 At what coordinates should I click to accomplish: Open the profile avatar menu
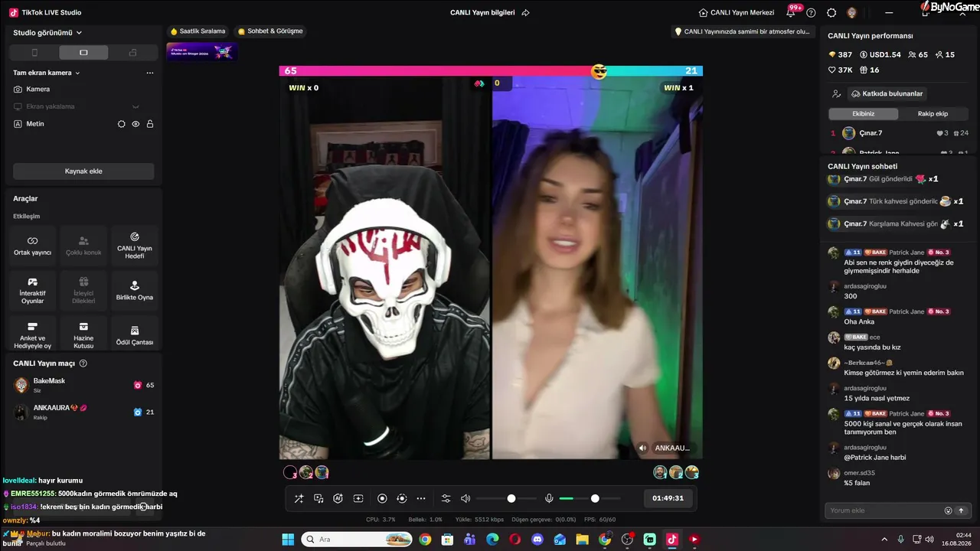tap(851, 13)
